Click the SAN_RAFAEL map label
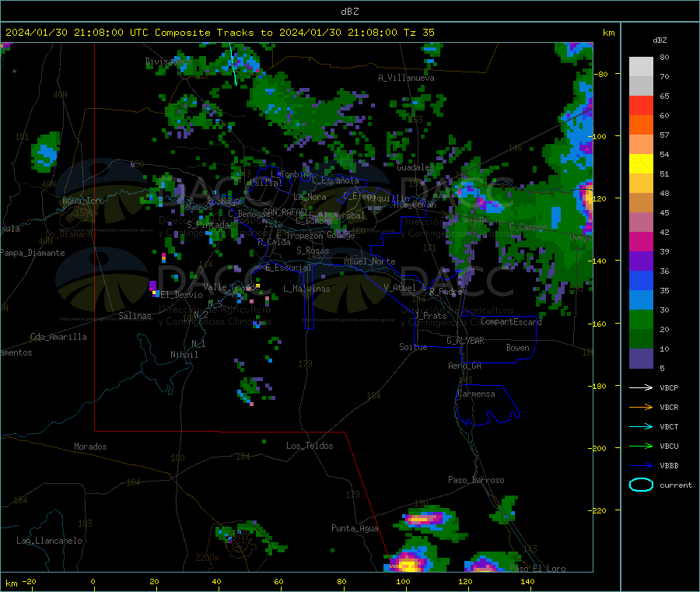700x592 pixels. pyautogui.click(x=285, y=212)
